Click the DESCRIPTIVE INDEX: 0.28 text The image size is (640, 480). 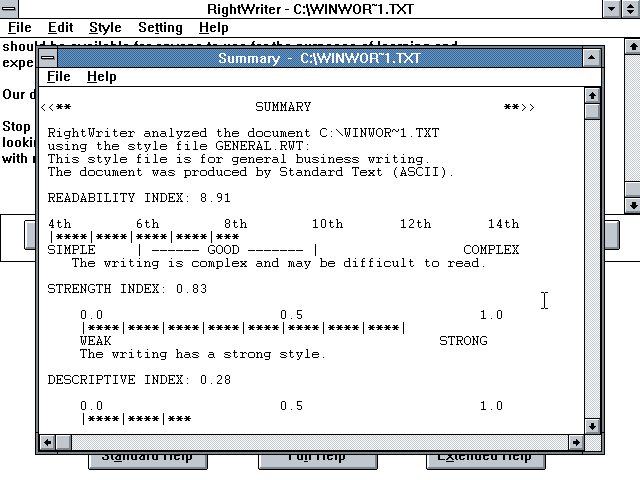point(139,380)
